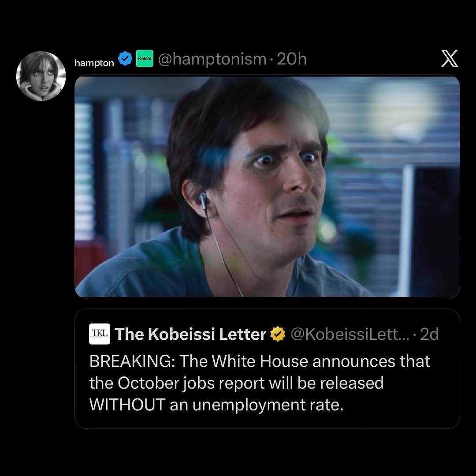Click the gold verified badge on Kobeissi Letter
This screenshot has height=476, width=476.
click(x=278, y=335)
